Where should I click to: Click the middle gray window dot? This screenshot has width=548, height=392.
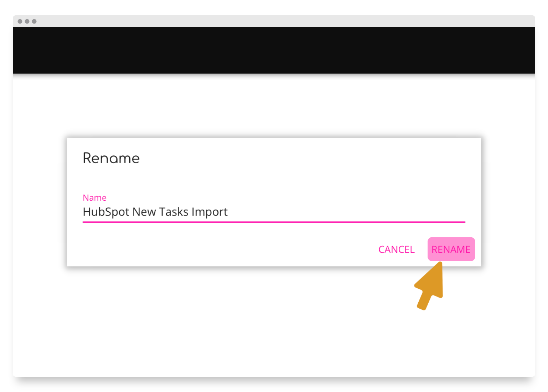(26, 21)
